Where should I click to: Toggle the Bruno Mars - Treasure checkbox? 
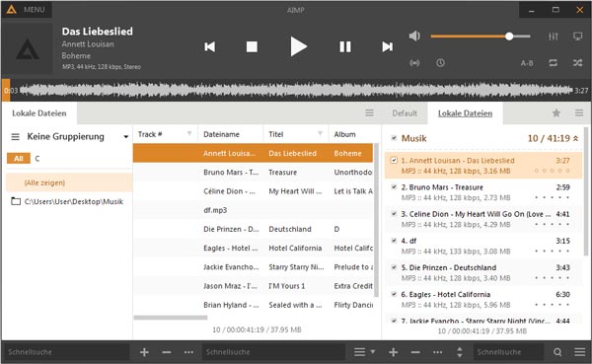click(394, 186)
